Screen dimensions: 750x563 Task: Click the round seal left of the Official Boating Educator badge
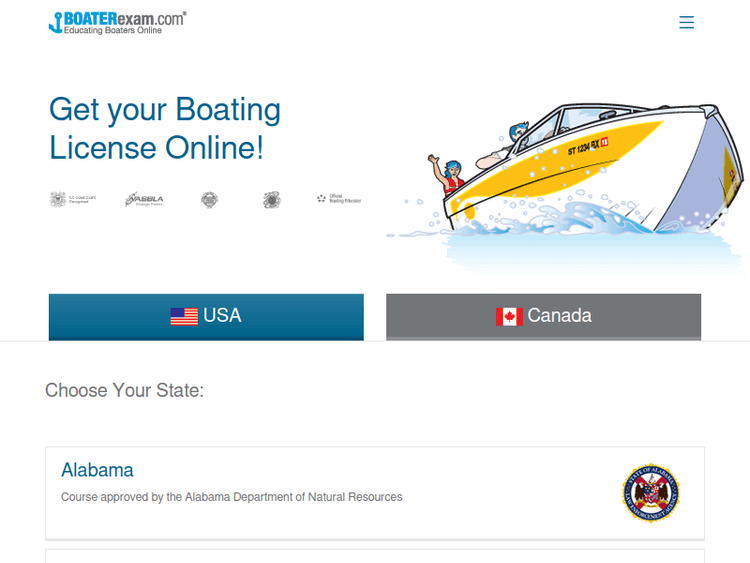coord(271,200)
